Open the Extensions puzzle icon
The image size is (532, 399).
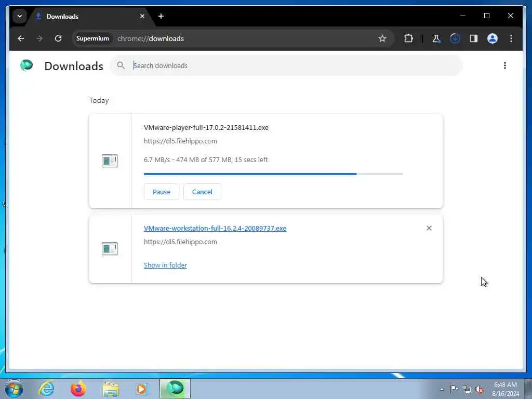click(408, 38)
